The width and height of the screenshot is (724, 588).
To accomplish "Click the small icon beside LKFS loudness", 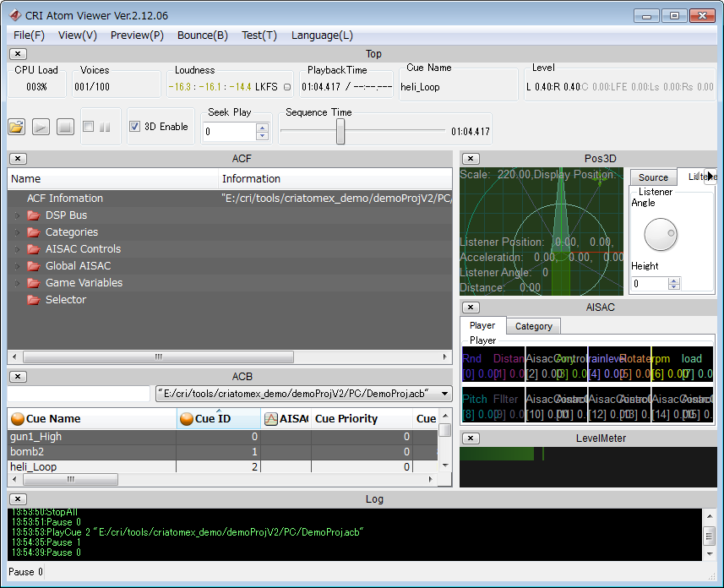I will 287,87.
